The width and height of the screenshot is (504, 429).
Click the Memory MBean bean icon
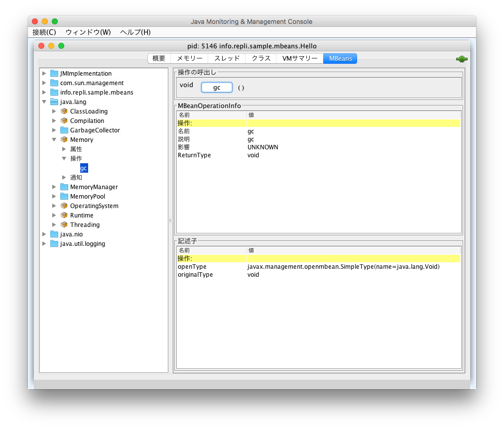pyautogui.click(x=64, y=139)
